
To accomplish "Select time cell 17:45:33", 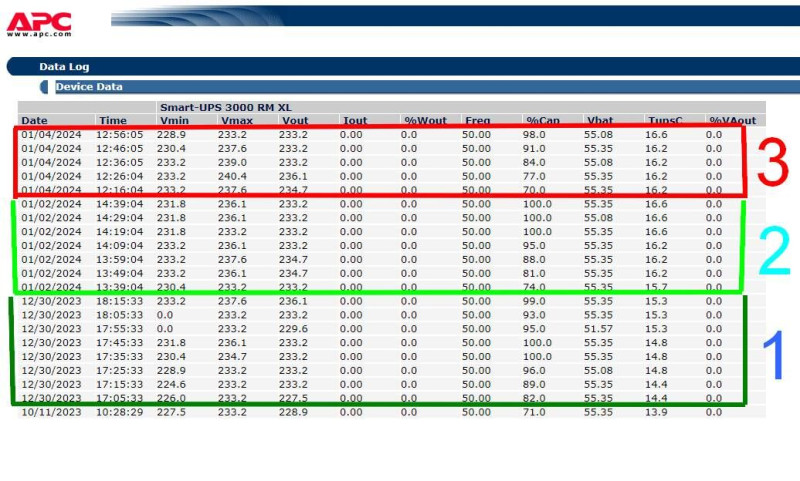I will [x=119, y=342].
